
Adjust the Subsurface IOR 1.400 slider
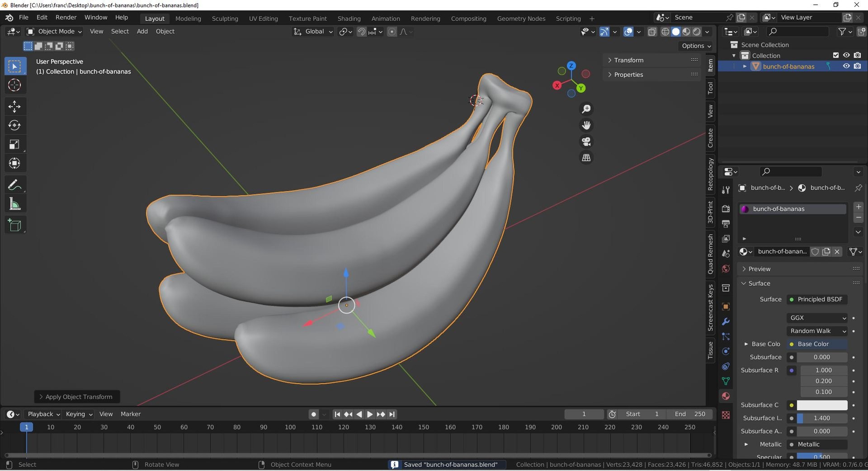pyautogui.click(x=822, y=418)
